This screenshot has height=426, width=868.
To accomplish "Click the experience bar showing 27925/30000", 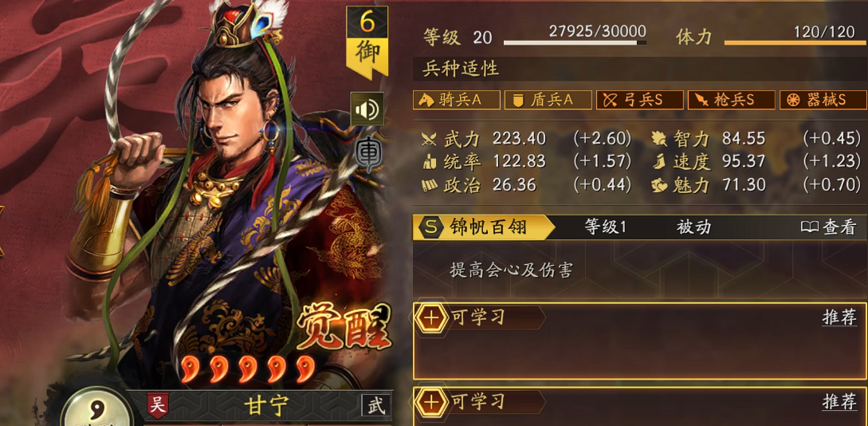I will click(x=575, y=42).
